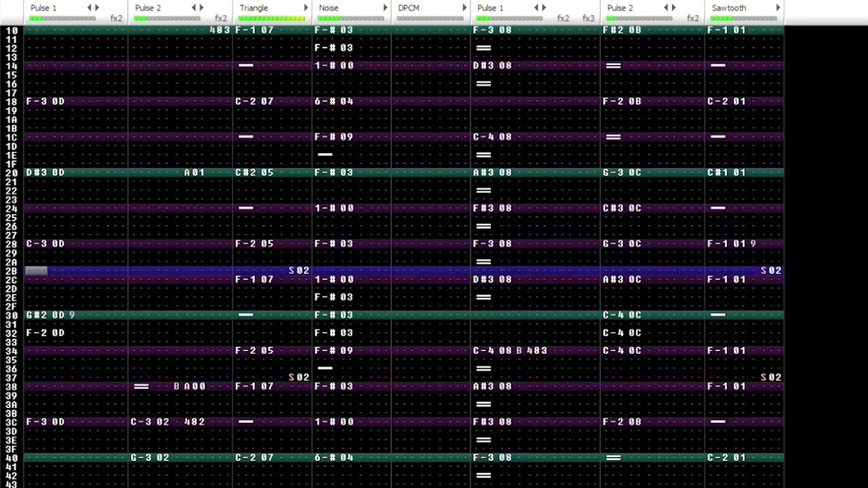
Task: Click S02 effect in Sawtooth column, row 2B
Action: pos(771,270)
